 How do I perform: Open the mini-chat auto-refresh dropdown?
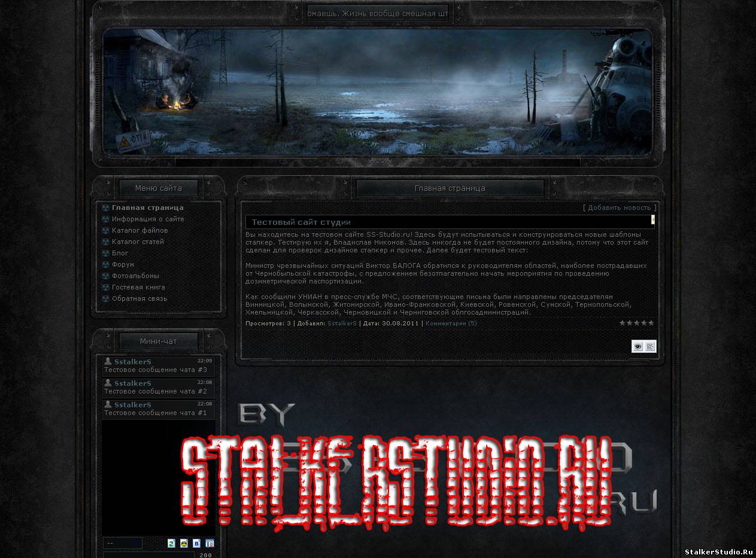(123, 543)
